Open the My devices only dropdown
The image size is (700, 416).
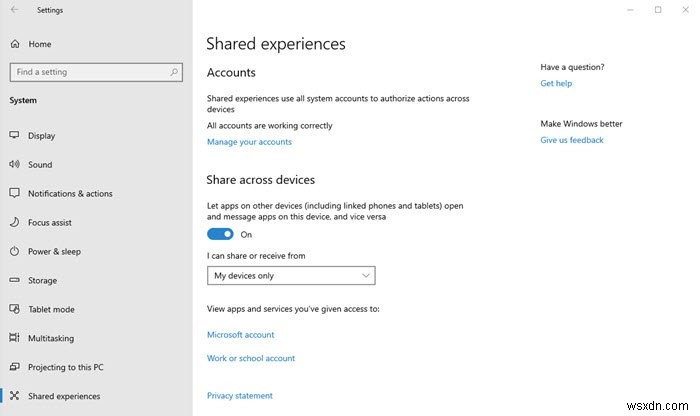pyautogui.click(x=290, y=276)
